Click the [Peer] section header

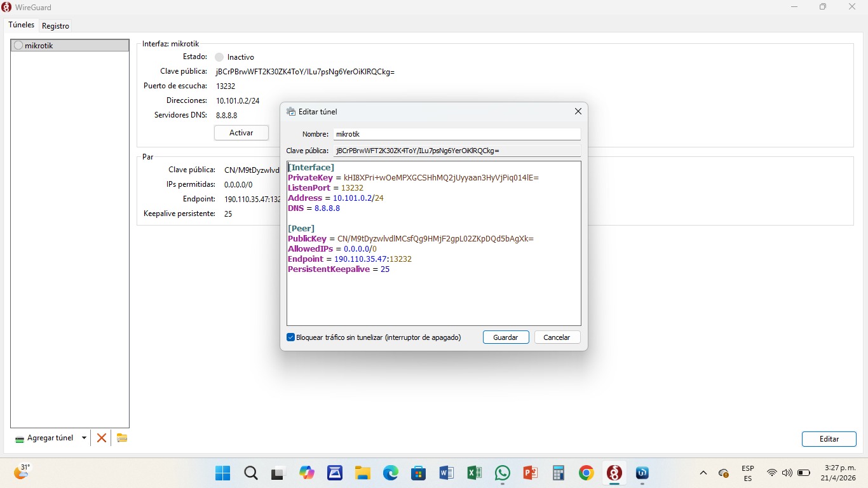point(301,229)
